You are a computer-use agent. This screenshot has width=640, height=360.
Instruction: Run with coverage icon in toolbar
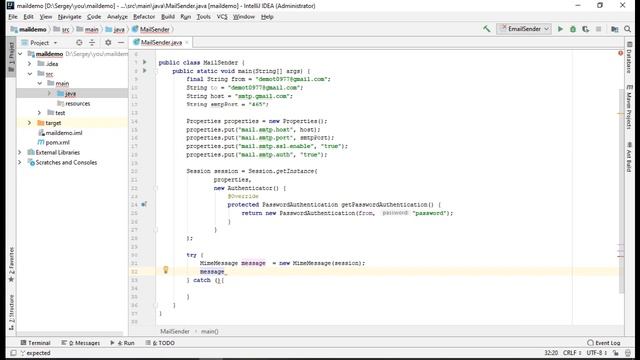pyautogui.click(x=586, y=29)
